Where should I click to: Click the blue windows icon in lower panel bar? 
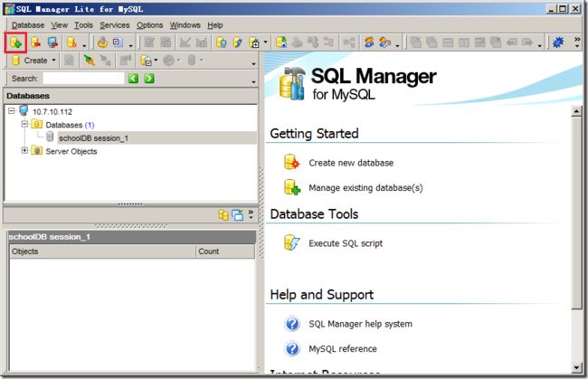[237, 214]
